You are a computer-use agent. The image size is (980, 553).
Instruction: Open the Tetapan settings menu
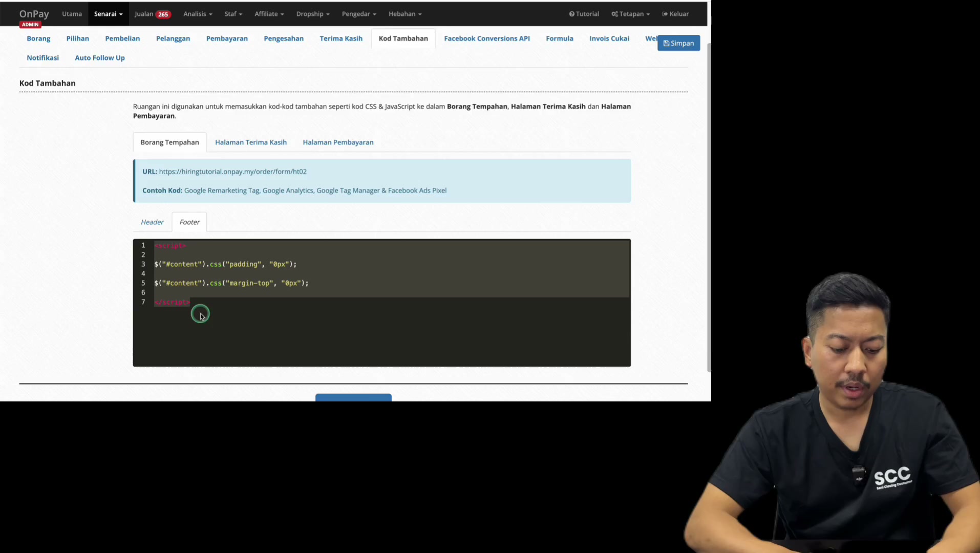[630, 14]
